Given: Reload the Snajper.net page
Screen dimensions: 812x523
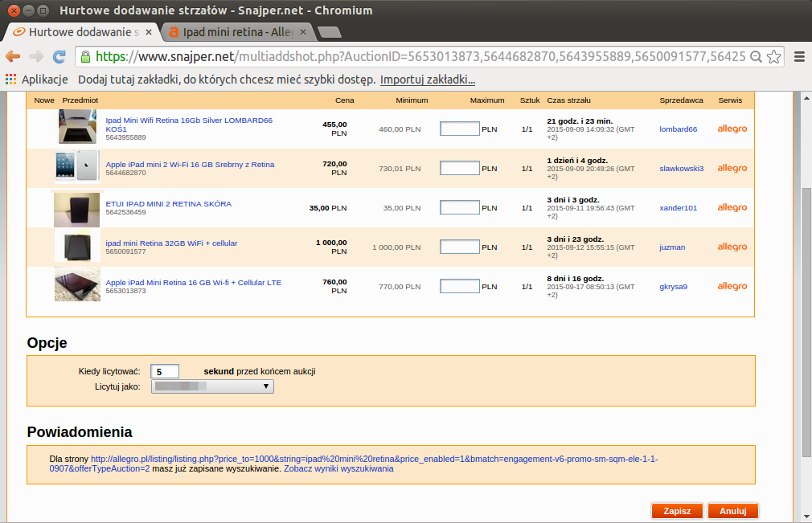Looking at the screenshot, I should pos(59,56).
